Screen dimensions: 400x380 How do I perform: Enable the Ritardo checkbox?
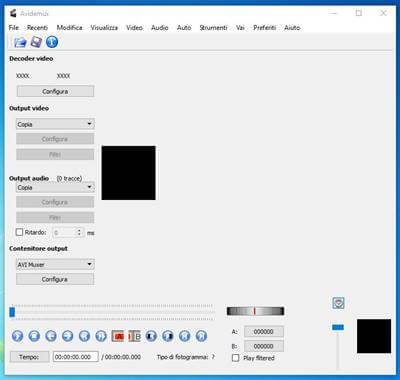point(20,232)
